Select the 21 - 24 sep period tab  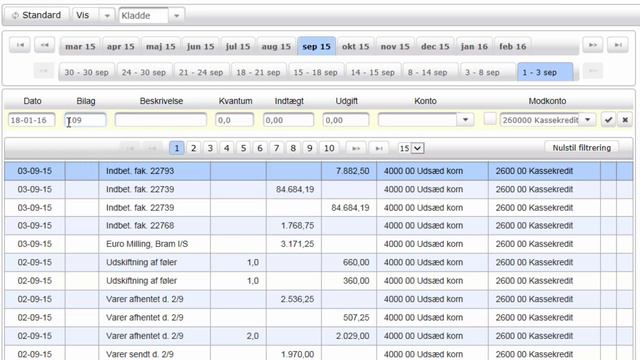coord(201,72)
